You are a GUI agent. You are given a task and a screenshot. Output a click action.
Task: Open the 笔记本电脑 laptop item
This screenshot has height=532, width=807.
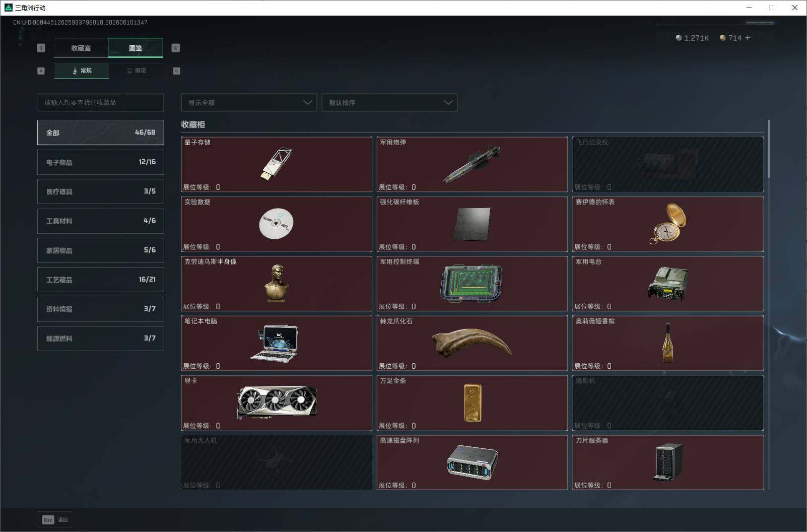pyautogui.click(x=277, y=343)
